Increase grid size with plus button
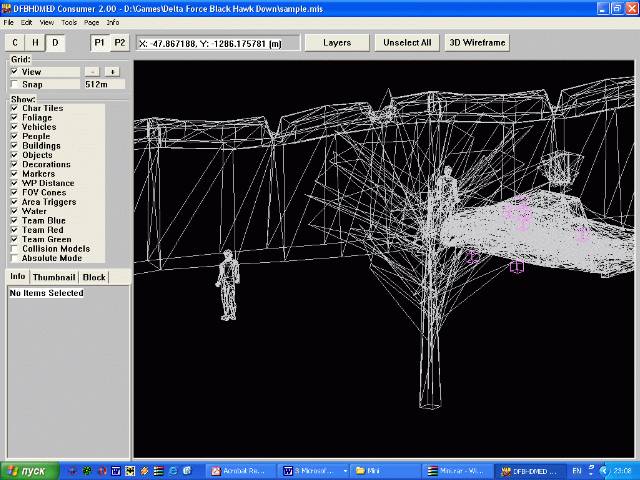This screenshot has width=640, height=480. click(112, 72)
